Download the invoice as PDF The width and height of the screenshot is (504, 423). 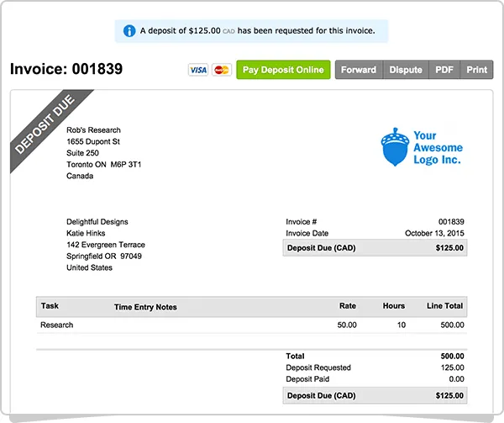[444, 70]
